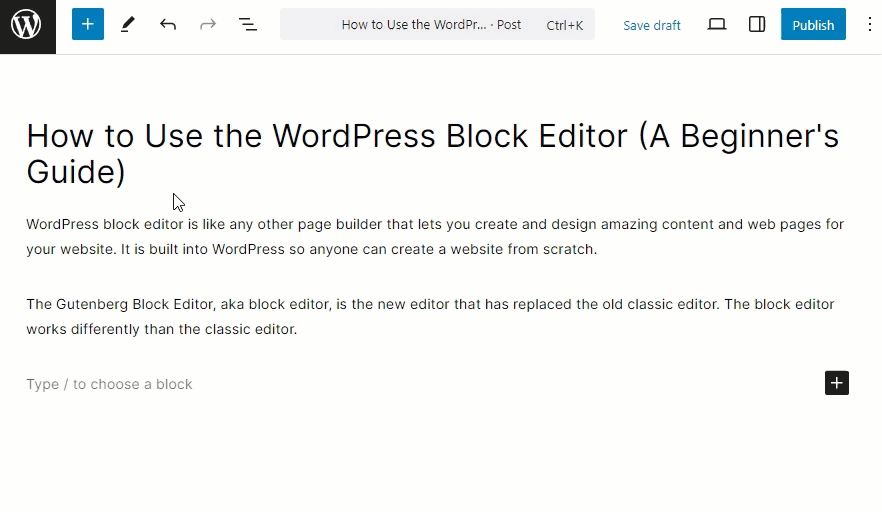Select the Gutenberg Block Editor paragraph
The image size is (882, 512).
430,316
